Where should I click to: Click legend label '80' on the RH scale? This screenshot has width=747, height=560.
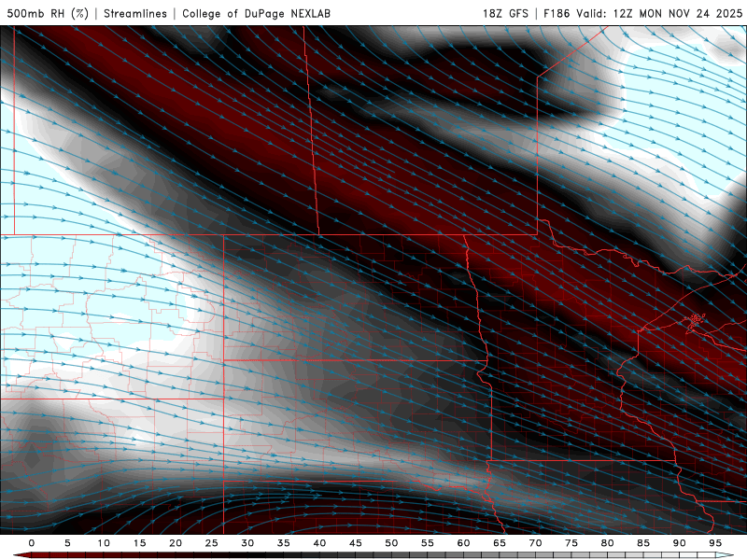pos(607,543)
